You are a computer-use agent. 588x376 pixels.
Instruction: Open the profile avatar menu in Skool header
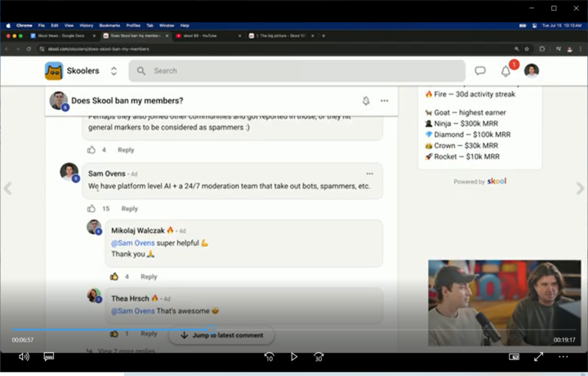(532, 71)
